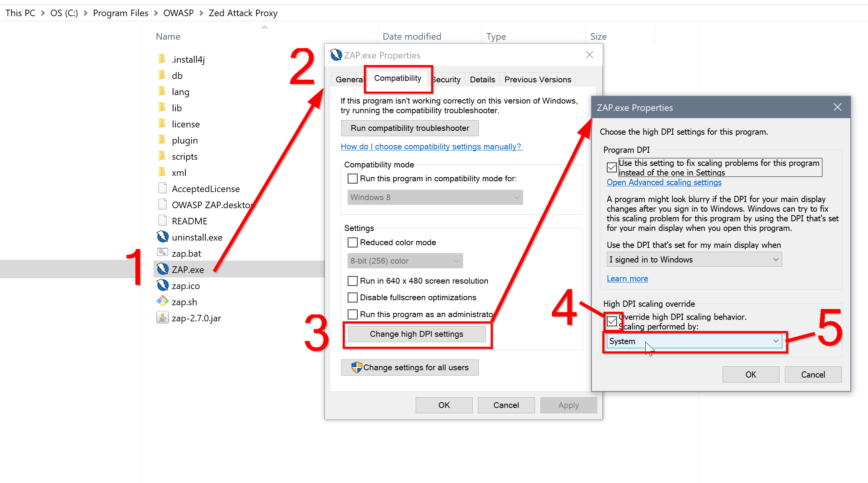Open the Advanced scaling settings link

[664, 182]
